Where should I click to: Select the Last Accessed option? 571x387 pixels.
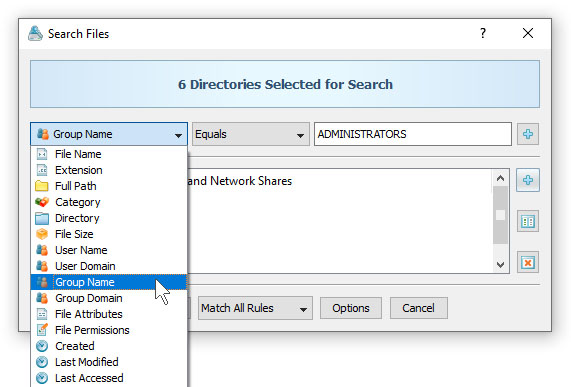[x=109, y=378]
